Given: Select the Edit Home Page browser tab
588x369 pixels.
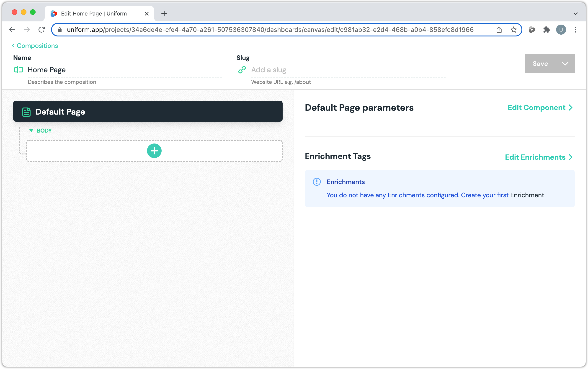Looking at the screenshot, I should (94, 14).
